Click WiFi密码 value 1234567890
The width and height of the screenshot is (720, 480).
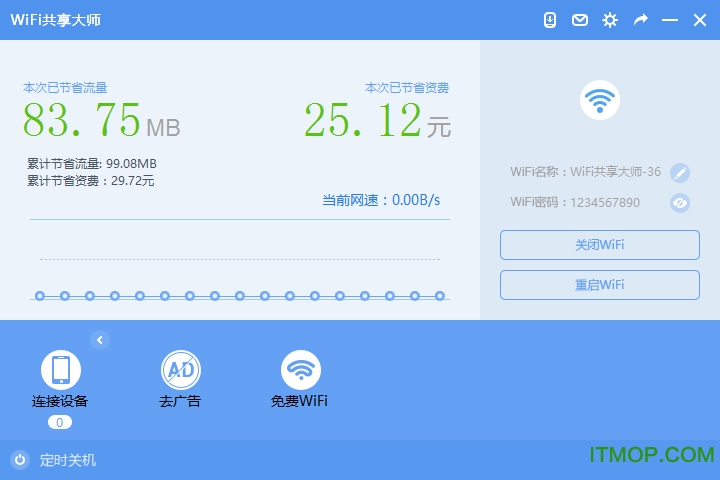[x=605, y=203]
